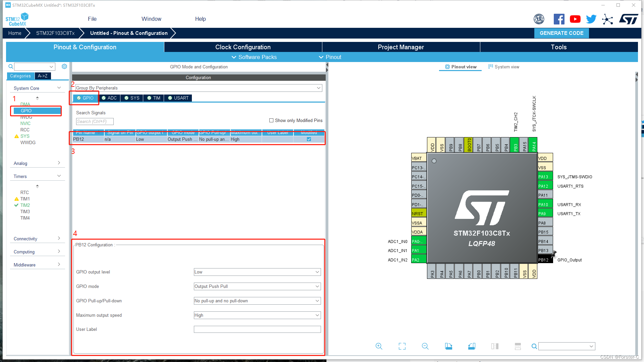
Task: Open the Window menu
Action: point(151,19)
